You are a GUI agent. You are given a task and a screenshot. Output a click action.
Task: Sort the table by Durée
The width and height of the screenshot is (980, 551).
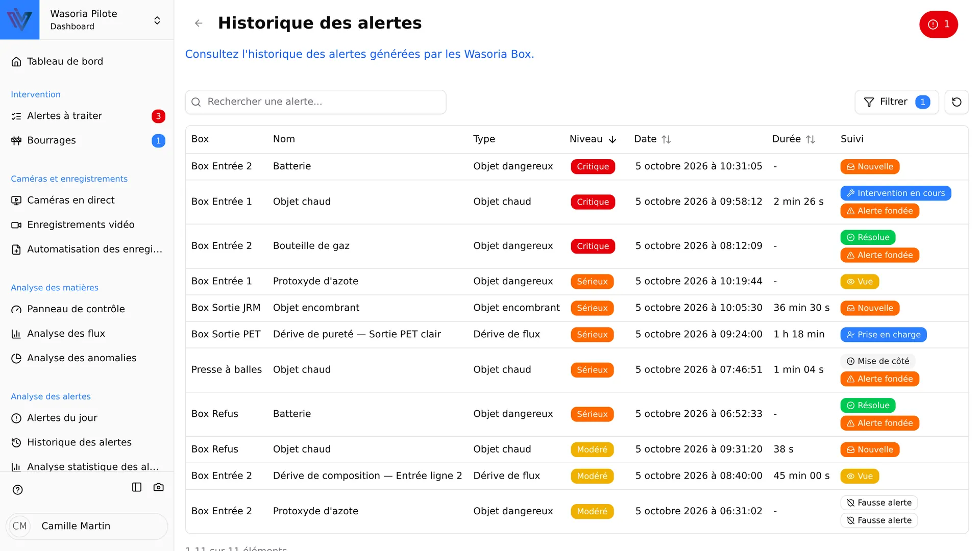[x=793, y=139]
